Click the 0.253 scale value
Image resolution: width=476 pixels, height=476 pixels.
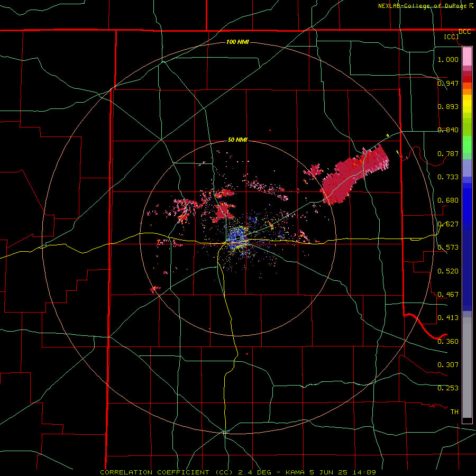[x=448, y=388]
